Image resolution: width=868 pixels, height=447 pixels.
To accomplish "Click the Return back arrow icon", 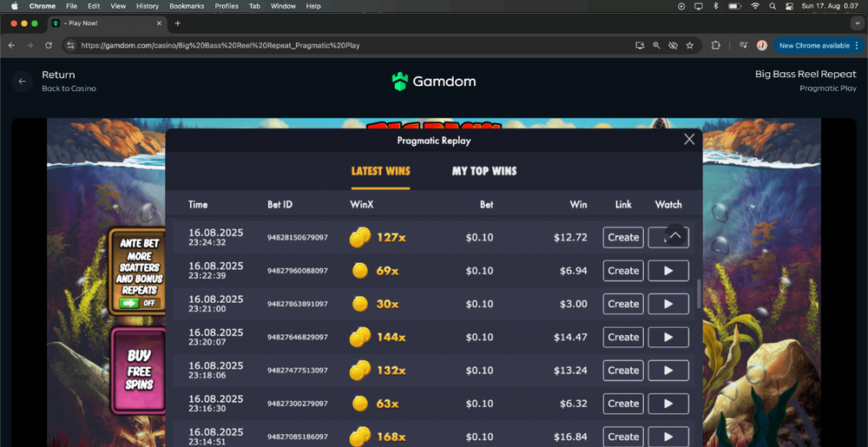I will pos(23,82).
